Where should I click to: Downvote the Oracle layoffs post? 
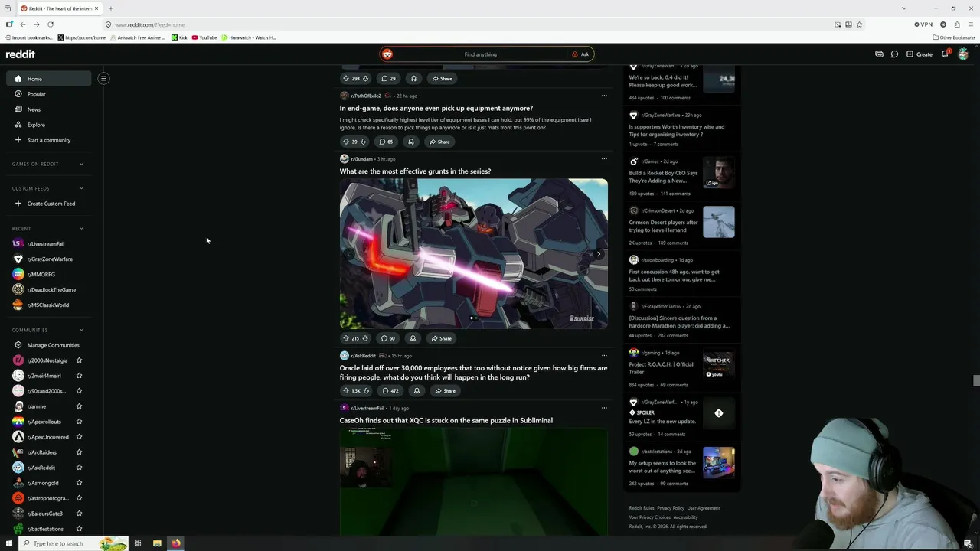pos(366,391)
